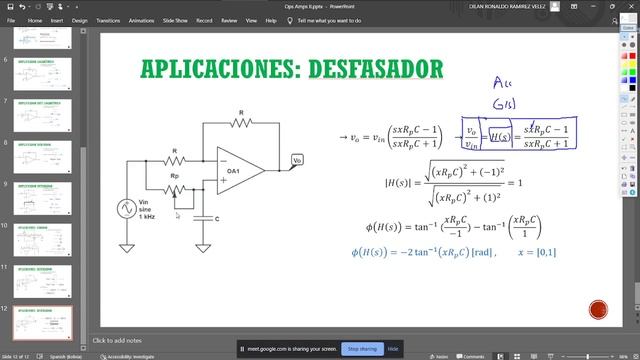
Task: Click the spell check status bar icon
Action: coord(40,357)
